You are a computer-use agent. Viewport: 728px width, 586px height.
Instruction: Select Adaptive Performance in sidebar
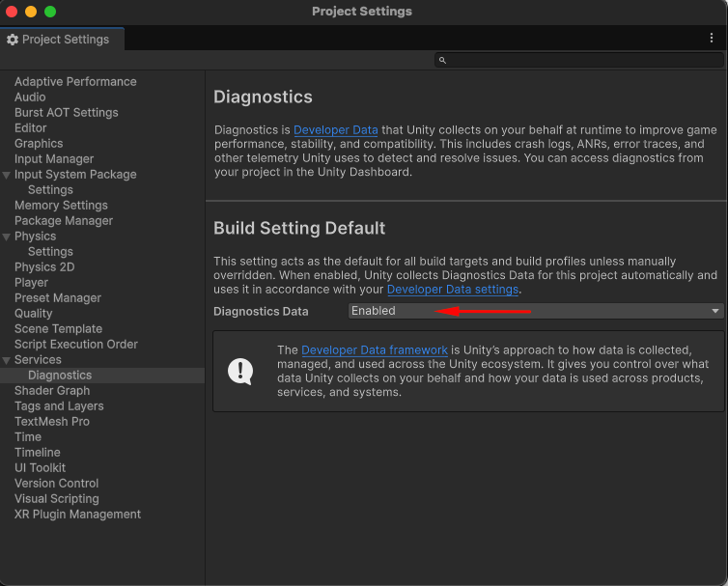[75, 82]
